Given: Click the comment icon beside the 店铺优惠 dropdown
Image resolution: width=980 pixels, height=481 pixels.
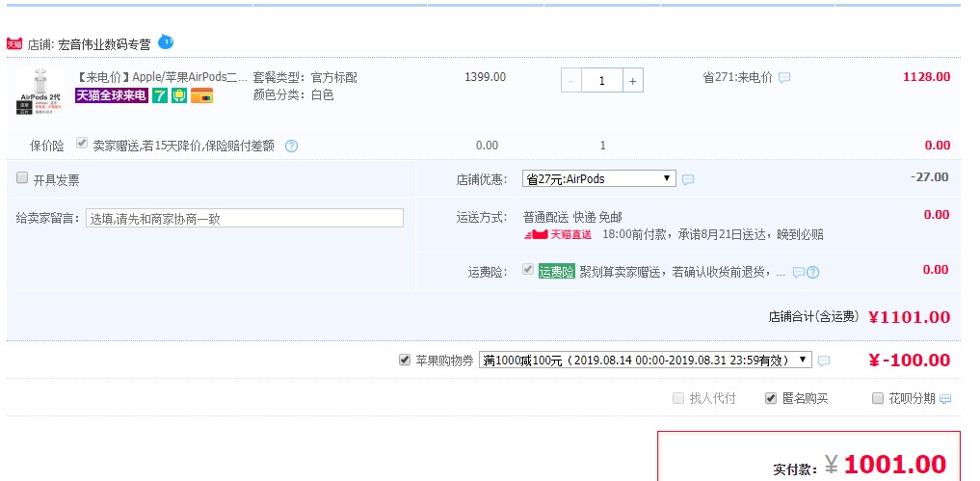Looking at the screenshot, I should (x=687, y=180).
